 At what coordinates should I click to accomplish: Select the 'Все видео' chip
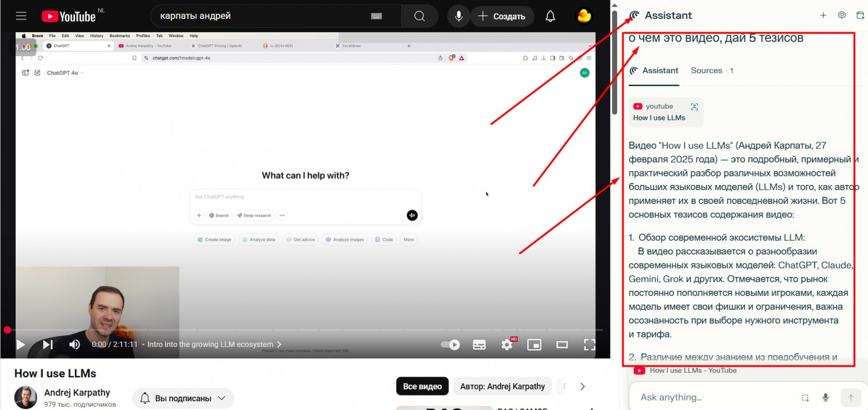point(422,386)
